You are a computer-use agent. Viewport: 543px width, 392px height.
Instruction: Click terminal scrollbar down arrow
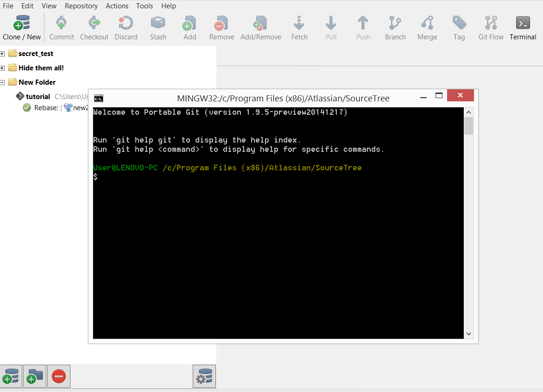coord(468,334)
